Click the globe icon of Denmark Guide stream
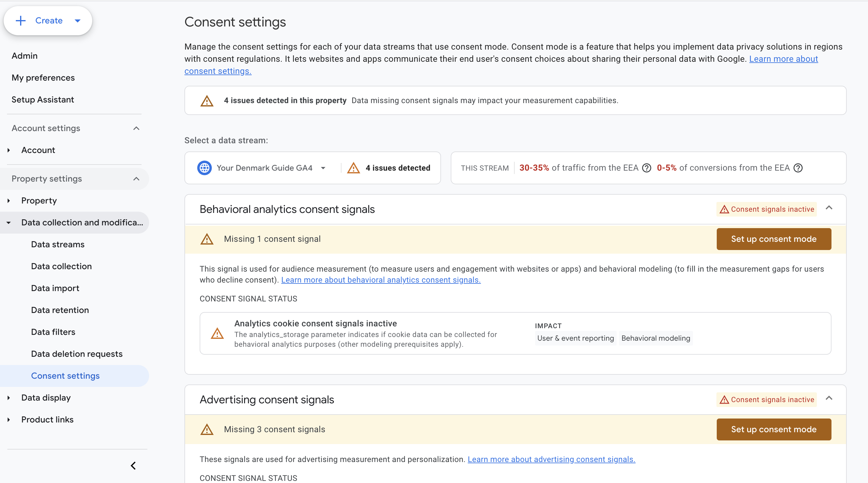This screenshot has width=868, height=483. coord(204,168)
